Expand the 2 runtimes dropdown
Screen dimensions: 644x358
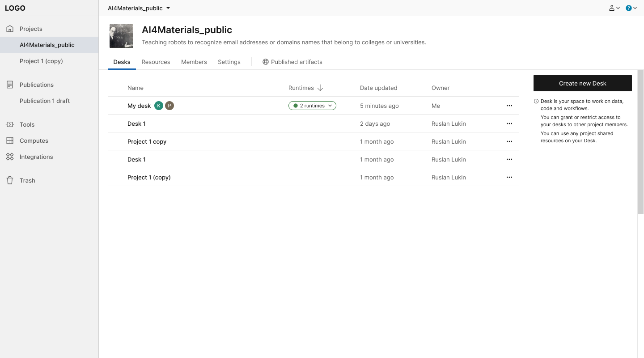[x=312, y=106]
